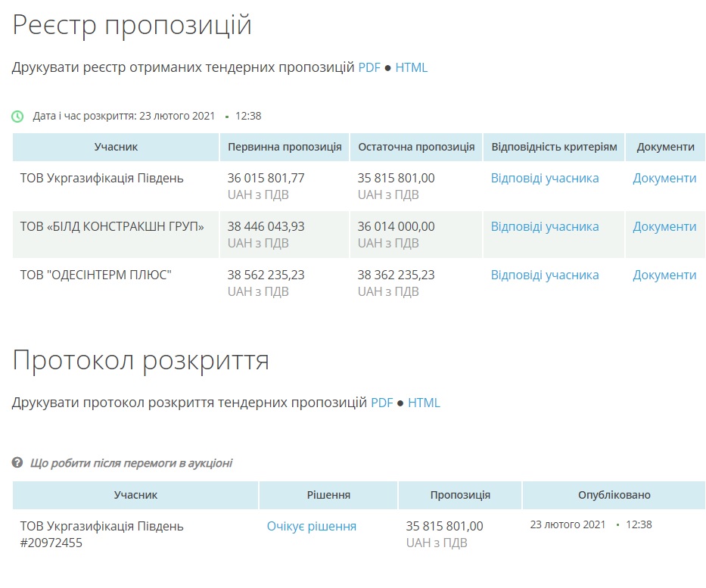The width and height of the screenshot is (706, 588).
Task: Click the Очікує рішення decision link
Action: (312, 526)
